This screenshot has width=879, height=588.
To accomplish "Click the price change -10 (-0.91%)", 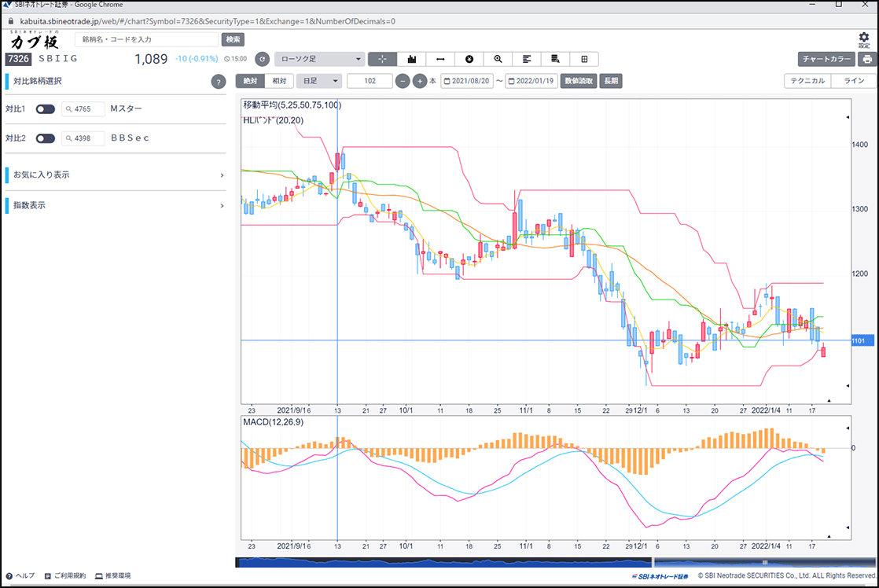I will pyautogui.click(x=197, y=59).
